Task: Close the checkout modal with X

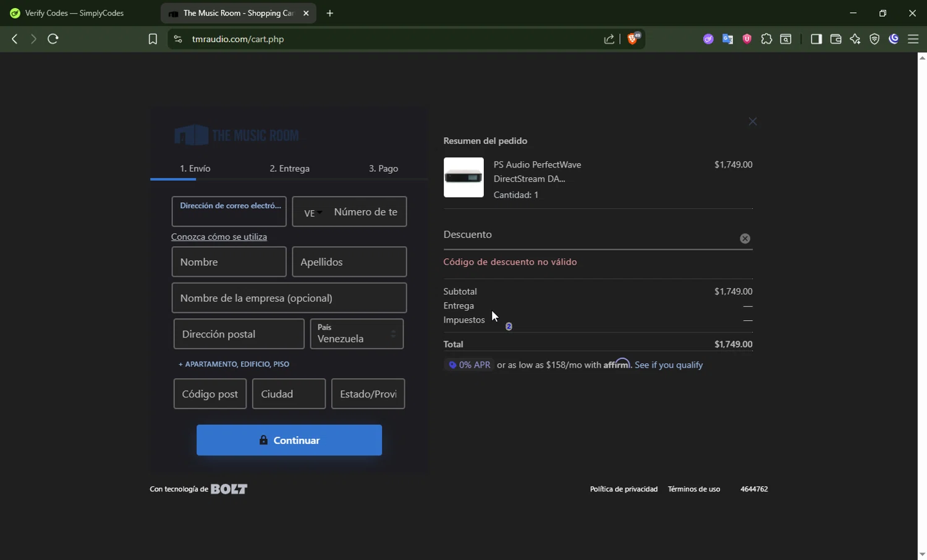Action: (x=753, y=122)
